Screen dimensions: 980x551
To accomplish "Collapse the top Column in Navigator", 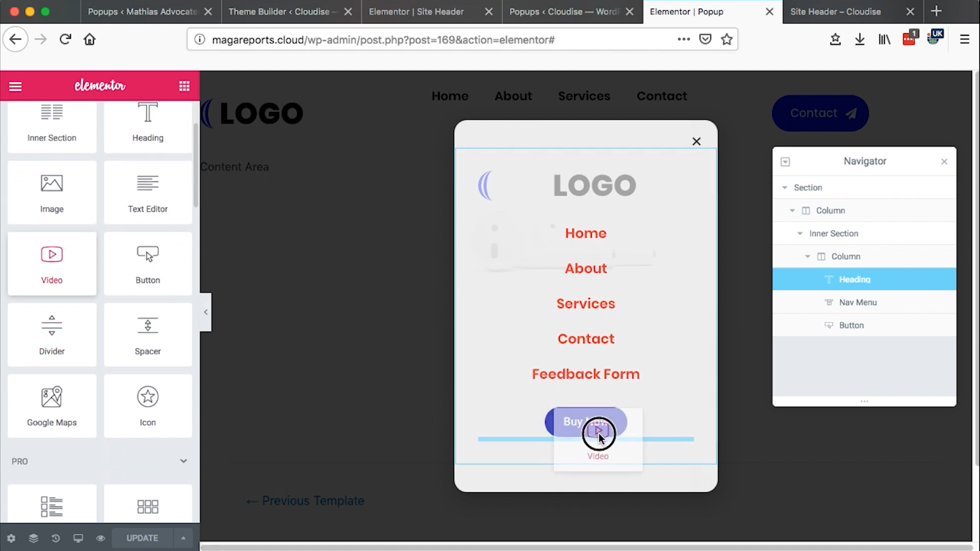I will click(792, 210).
